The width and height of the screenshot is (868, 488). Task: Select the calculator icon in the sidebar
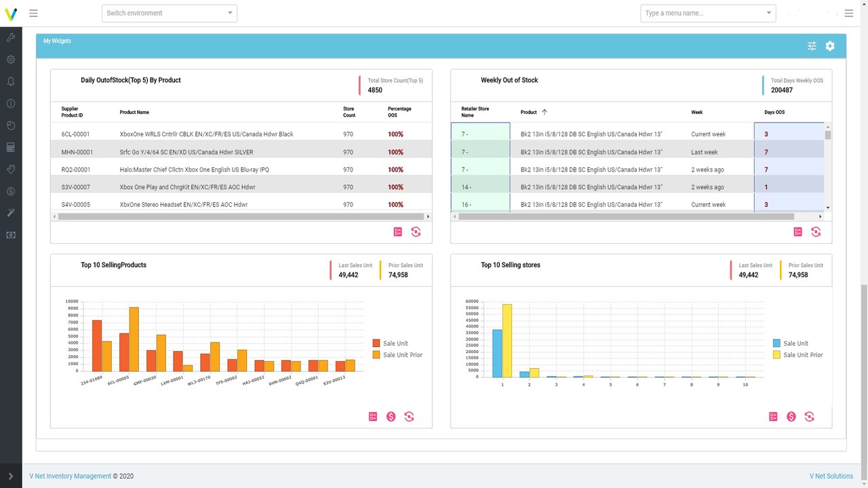pos(11,147)
